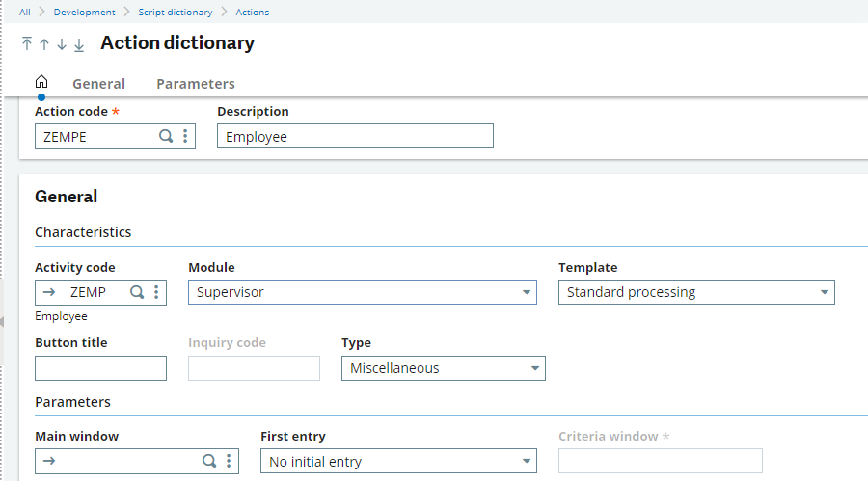
Task: Click the home icon tab
Action: click(x=41, y=82)
